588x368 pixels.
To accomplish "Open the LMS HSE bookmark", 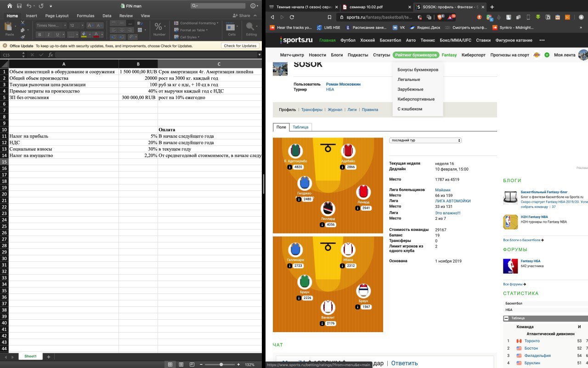I will coord(328,28).
